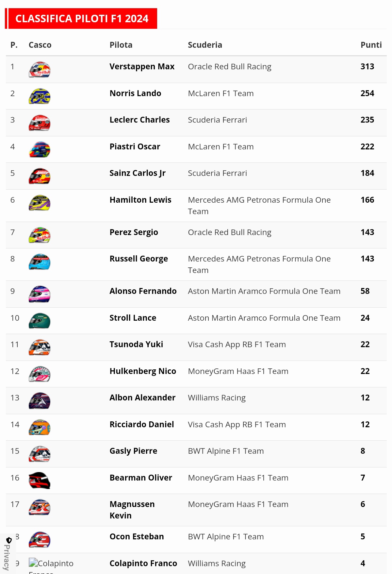The height and width of the screenshot is (574, 392).
Task: Click Hamilton's yellow and purple helmet
Action: [40, 203]
